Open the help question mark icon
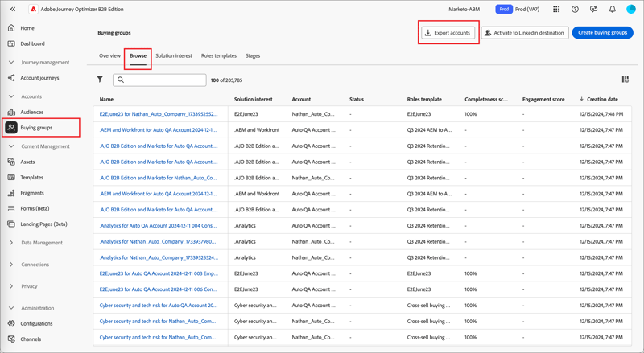The height and width of the screenshot is (353, 644). click(x=575, y=9)
